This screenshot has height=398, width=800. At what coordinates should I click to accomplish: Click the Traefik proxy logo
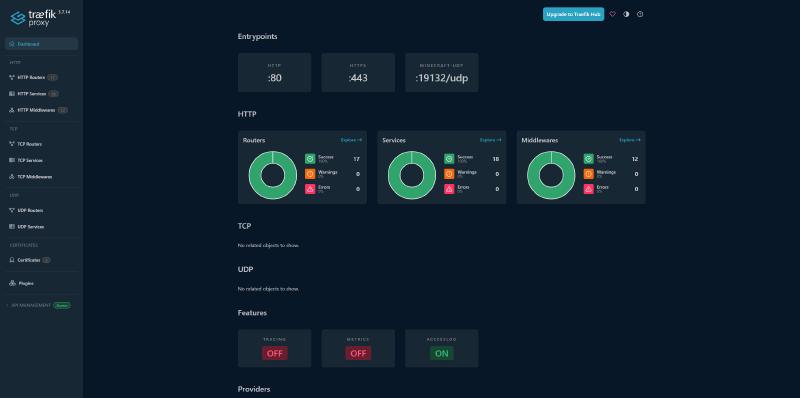tap(34, 18)
